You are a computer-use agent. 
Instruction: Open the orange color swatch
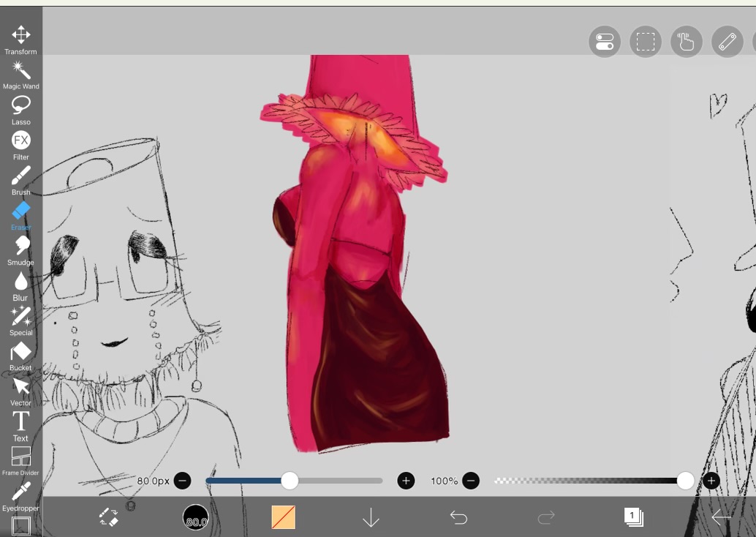click(284, 517)
